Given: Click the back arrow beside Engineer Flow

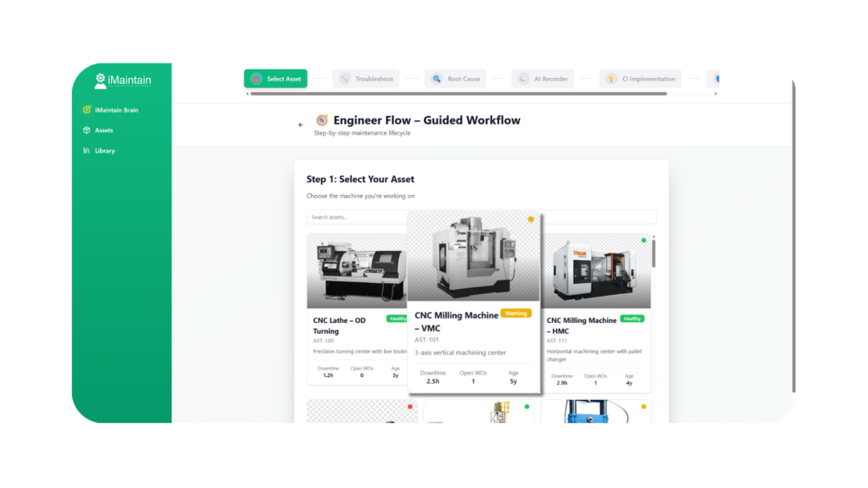Looking at the screenshot, I should click(300, 125).
